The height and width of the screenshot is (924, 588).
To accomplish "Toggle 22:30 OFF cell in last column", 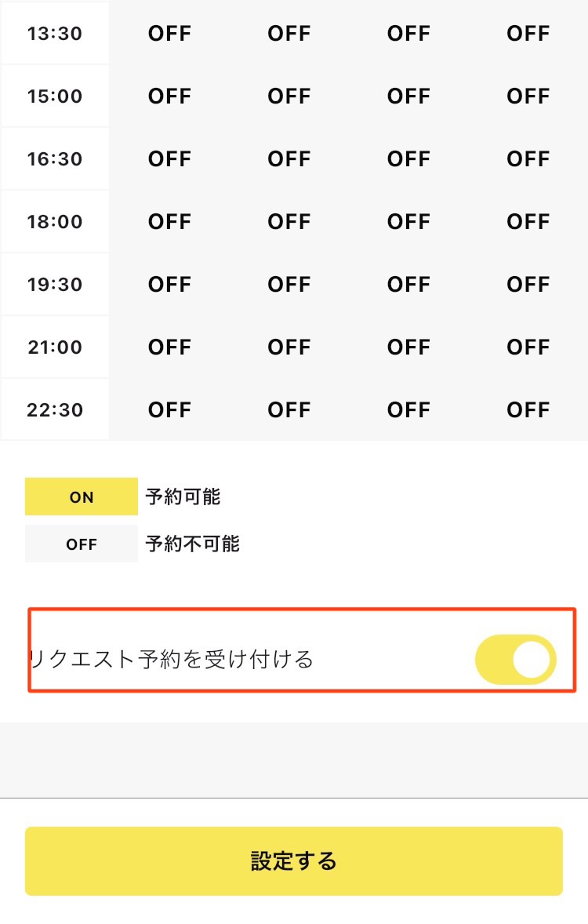I will (528, 410).
